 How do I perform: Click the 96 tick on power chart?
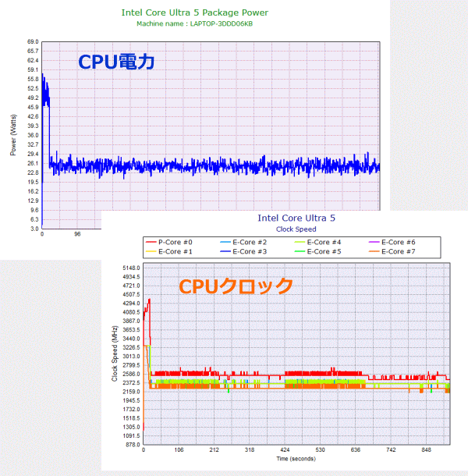click(77, 234)
